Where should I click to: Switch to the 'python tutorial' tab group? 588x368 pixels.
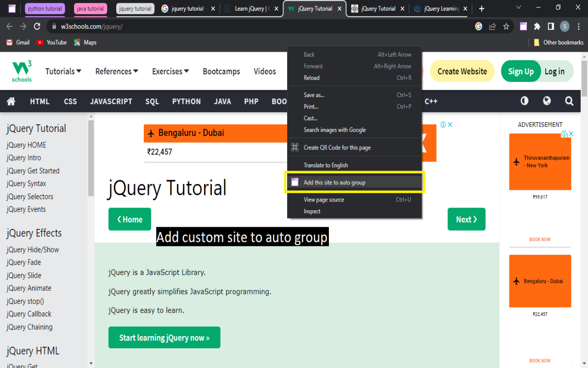point(45,9)
